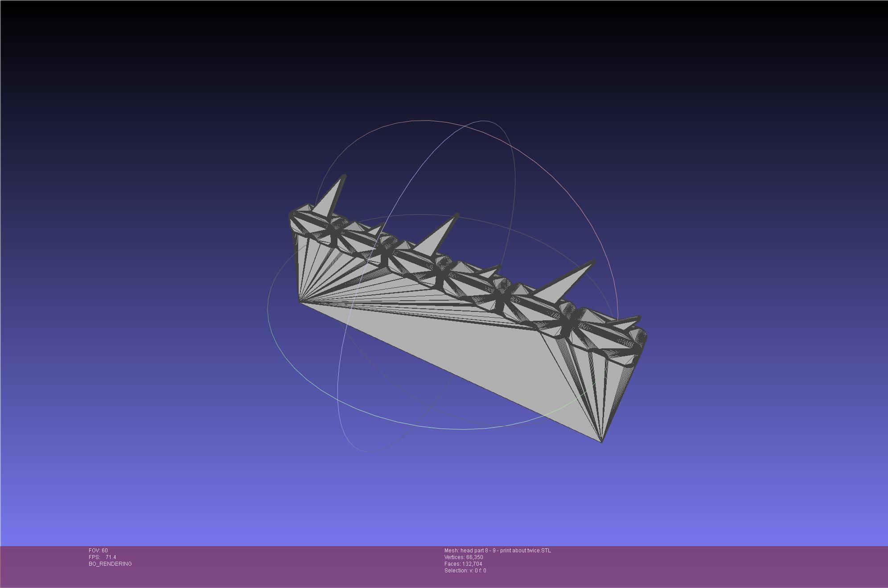
Task: Click the Vertices: 66,350 text
Action: [464, 557]
